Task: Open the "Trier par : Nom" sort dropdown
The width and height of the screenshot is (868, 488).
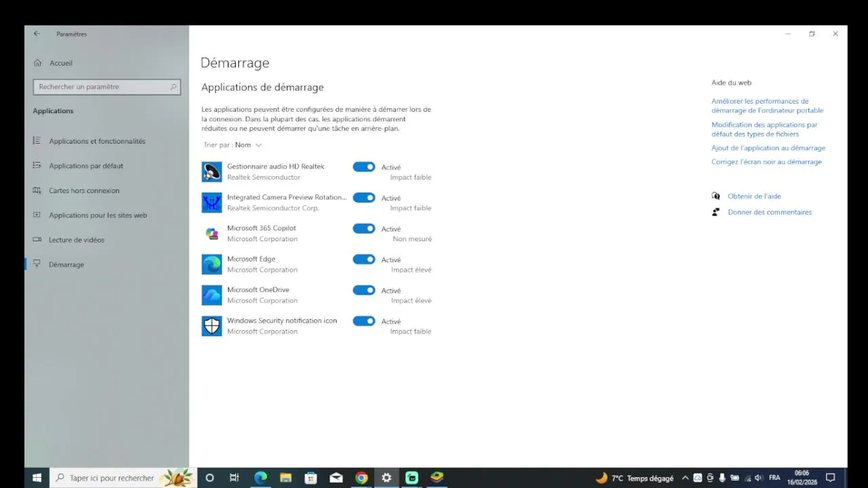Action: pyautogui.click(x=233, y=145)
